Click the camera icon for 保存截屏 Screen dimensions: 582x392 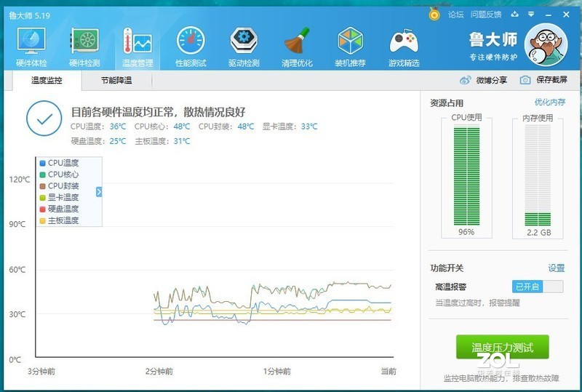[x=525, y=80]
